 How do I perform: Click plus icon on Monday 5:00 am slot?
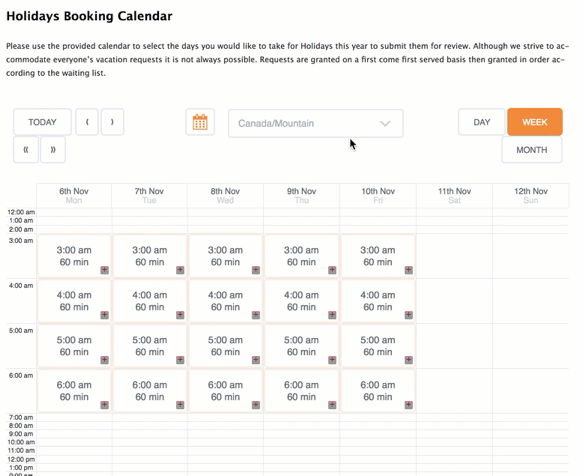[x=104, y=360]
